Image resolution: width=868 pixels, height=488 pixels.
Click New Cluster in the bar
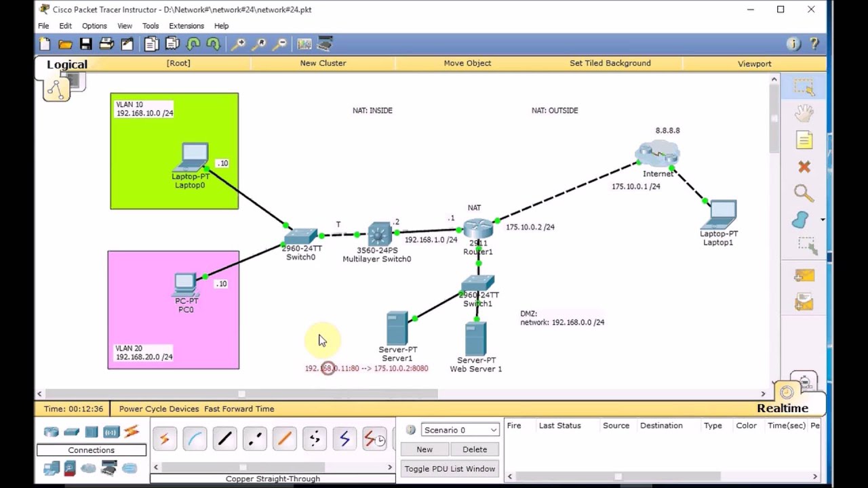[x=323, y=63]
